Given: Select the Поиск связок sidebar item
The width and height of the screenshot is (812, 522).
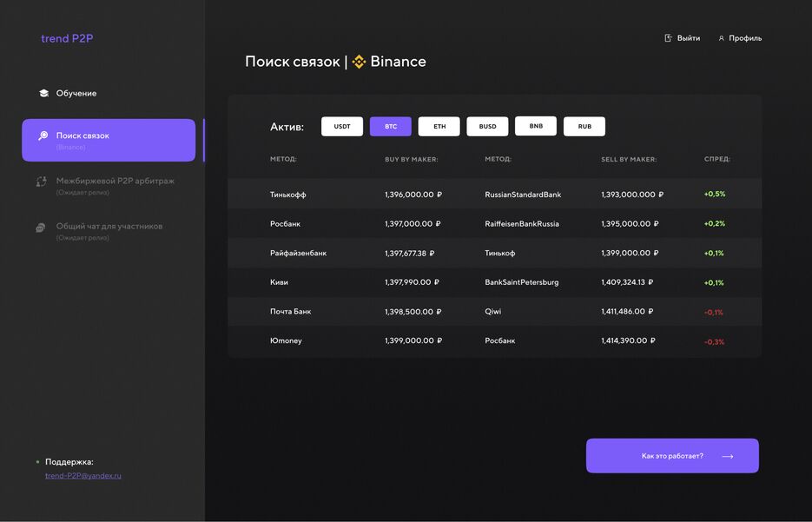Looking at the screenshot, I should [109, 140].
